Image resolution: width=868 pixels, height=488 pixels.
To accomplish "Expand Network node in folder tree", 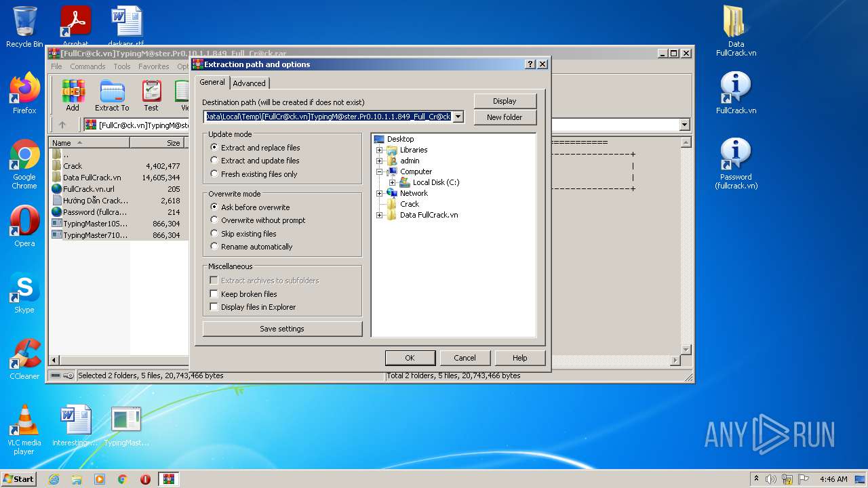I will pos(380,193).
